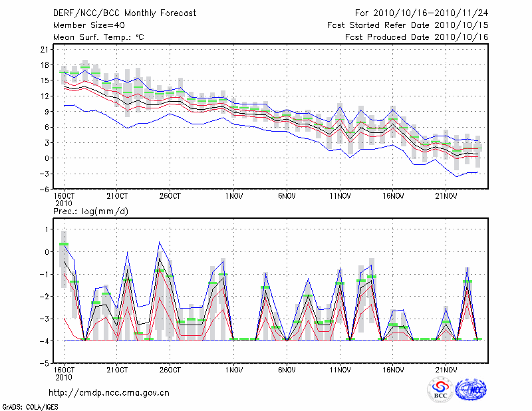Click the Prec.: log(mm/d) chart label
532x411 pixels.
coord(90,211)
